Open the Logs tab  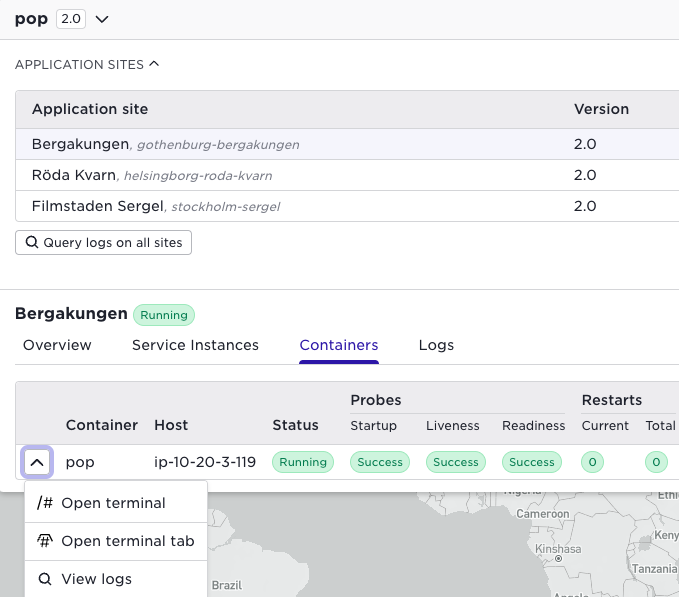tap(436, 345)
